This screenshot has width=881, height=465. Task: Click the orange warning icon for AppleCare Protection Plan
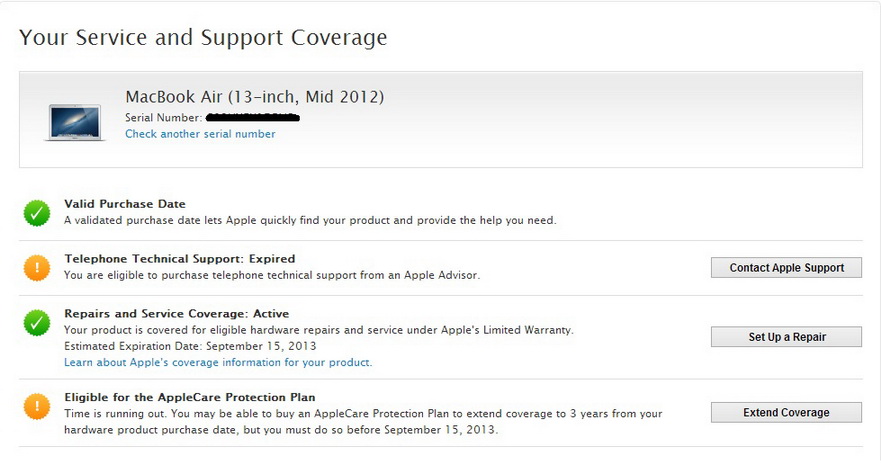[x=37, y=405]
